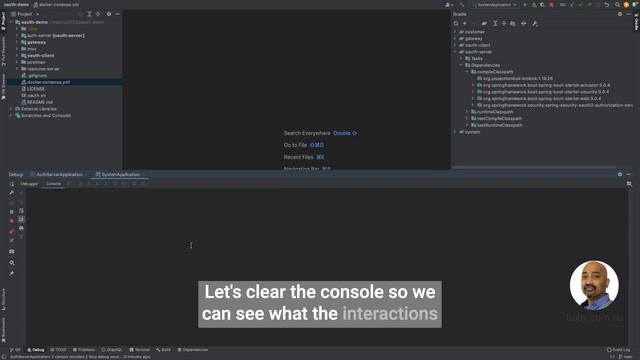Print the console output icon
640x360 pixels.
21,228
